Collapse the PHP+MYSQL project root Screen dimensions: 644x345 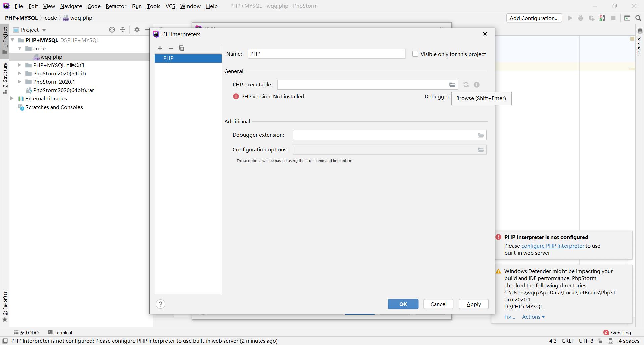point(12,40)
